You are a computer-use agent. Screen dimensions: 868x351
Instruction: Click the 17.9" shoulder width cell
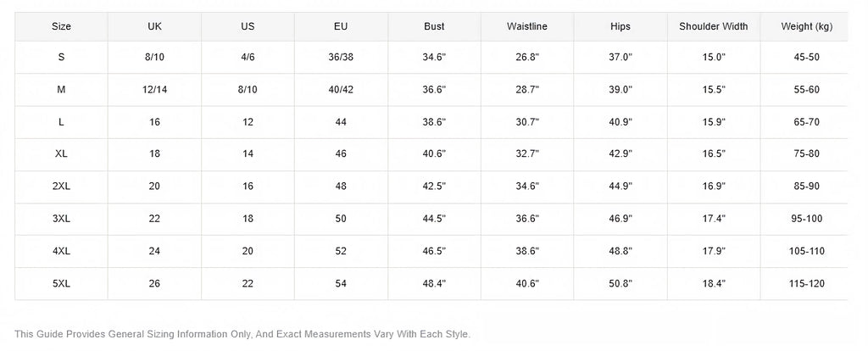(x=714, y=251)
